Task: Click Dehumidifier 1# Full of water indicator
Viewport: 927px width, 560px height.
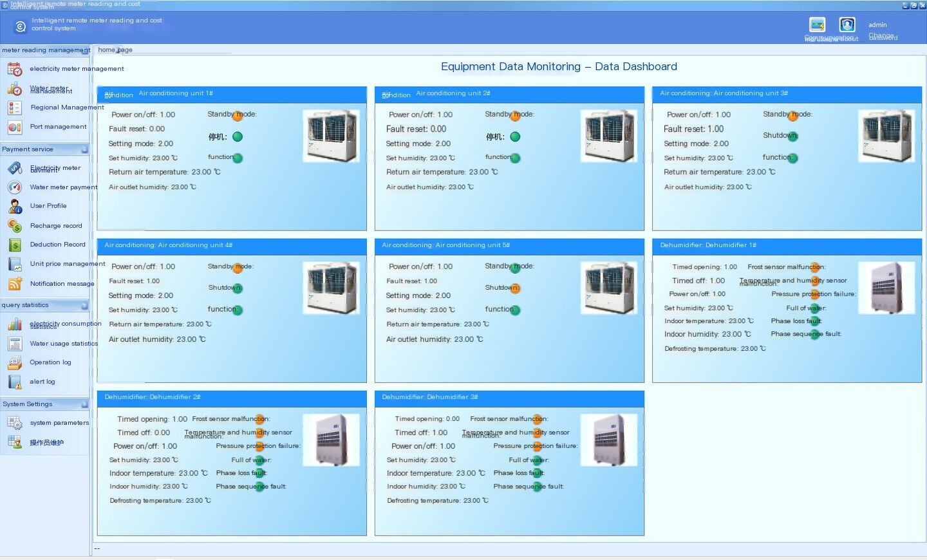Action: click(815, 308)
